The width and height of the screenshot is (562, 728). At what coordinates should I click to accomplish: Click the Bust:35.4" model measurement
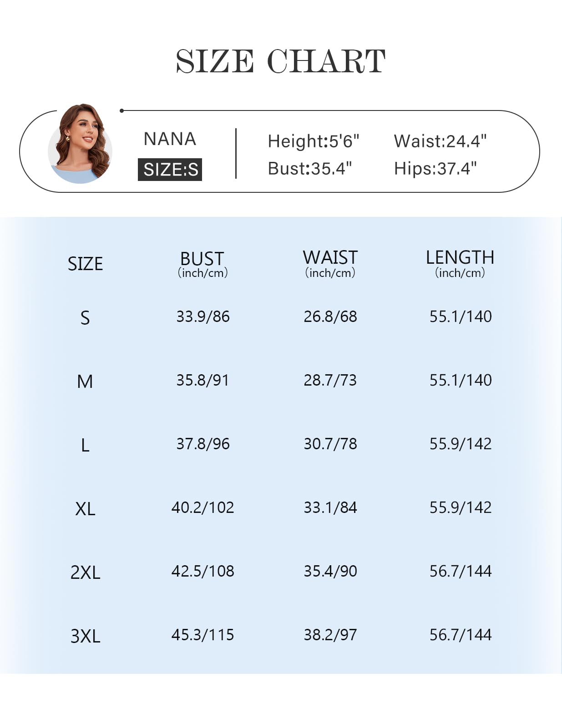pyautogui.click(x=310, y=169)
